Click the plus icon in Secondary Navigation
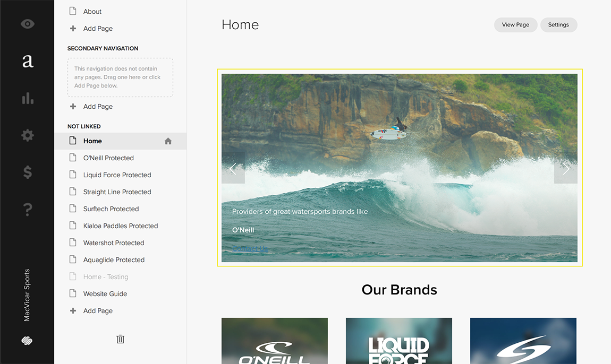Image resolution: width=611 pixels, height=364 pixels. 73,106
